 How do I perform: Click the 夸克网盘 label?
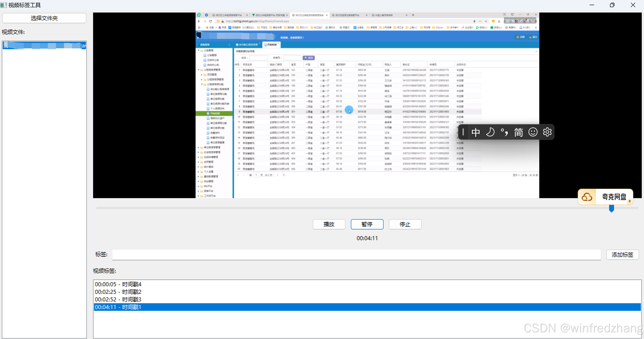click(614, 197)
